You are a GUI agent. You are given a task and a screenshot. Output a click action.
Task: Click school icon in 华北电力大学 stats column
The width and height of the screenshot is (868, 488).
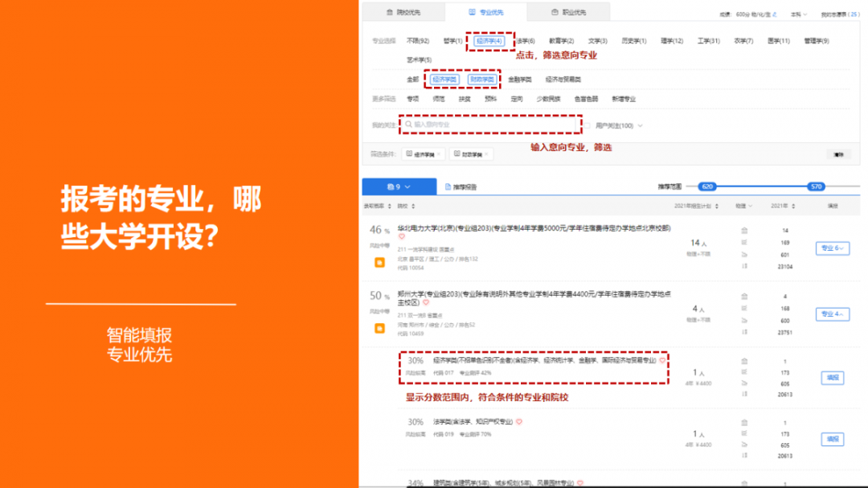[x=744, y=231]
